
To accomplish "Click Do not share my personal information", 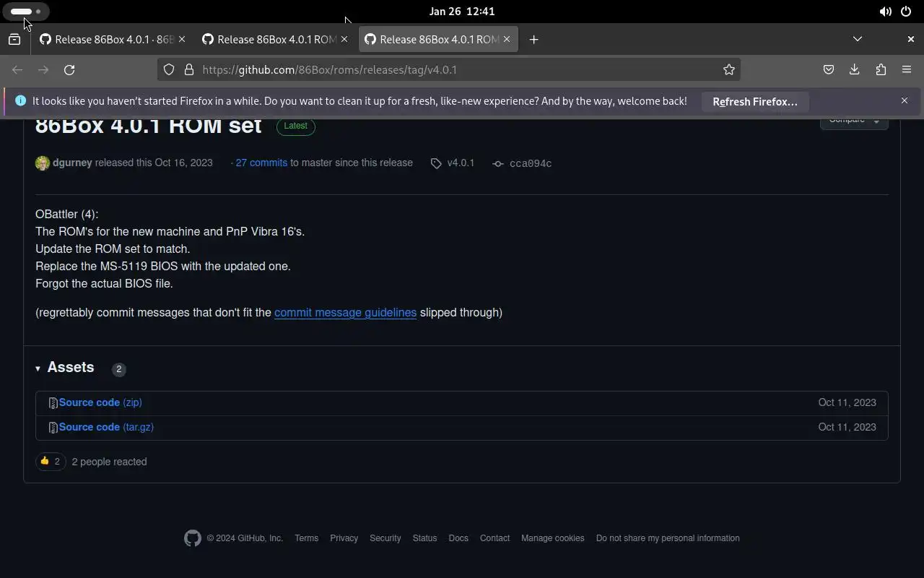I will tap(668, 538).
